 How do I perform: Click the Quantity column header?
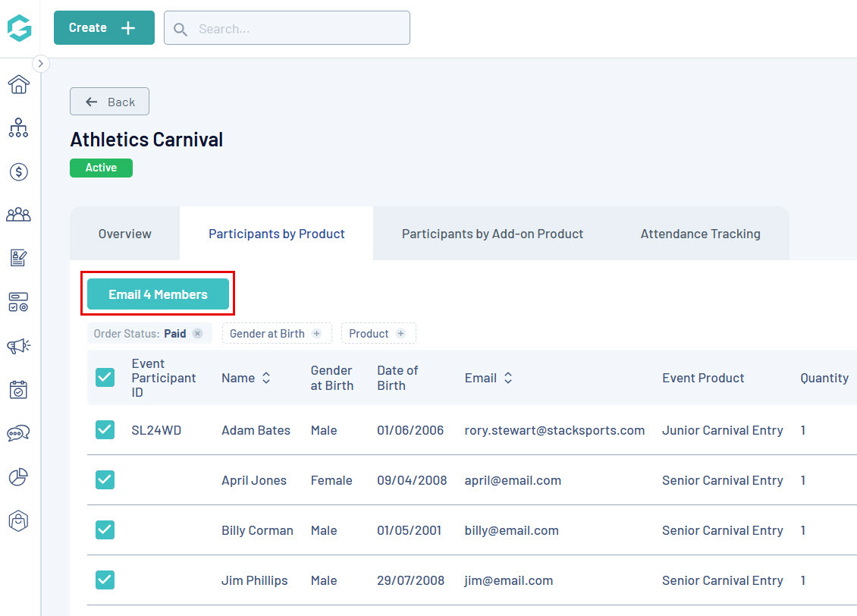[x=824, y=378]
